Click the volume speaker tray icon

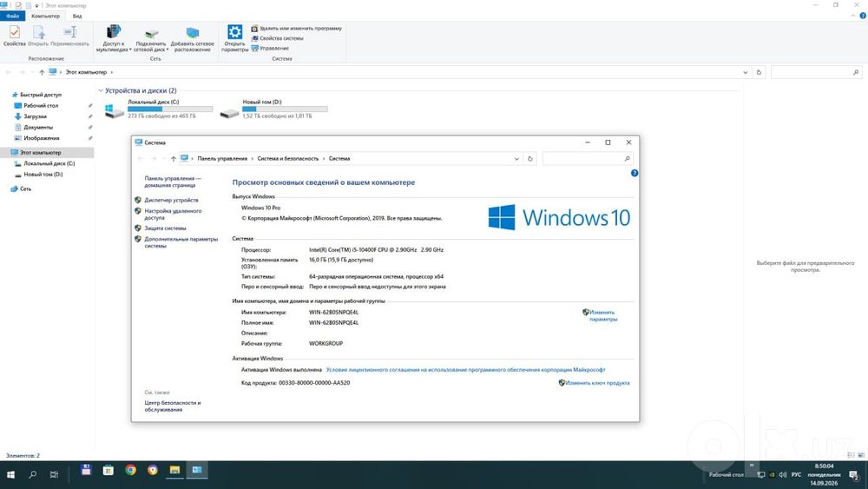[783, 474]
